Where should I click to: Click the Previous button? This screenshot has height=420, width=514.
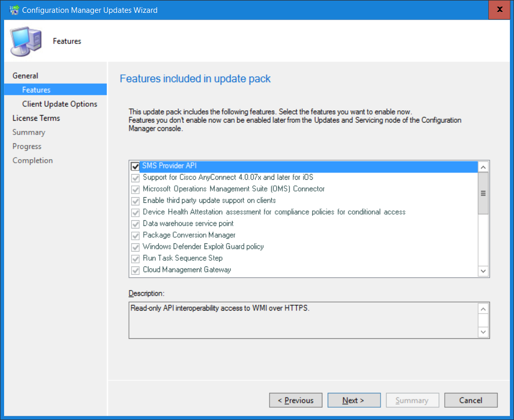296,400
